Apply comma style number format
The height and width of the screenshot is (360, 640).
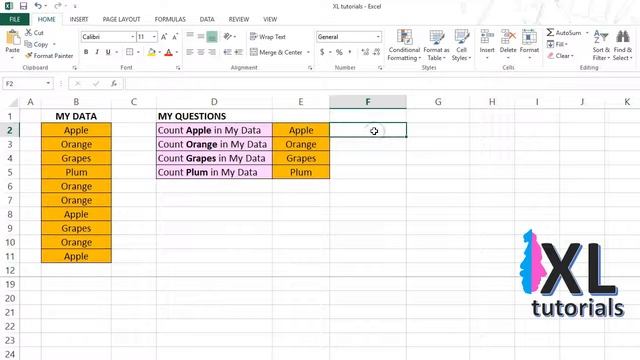pos(350,52)
